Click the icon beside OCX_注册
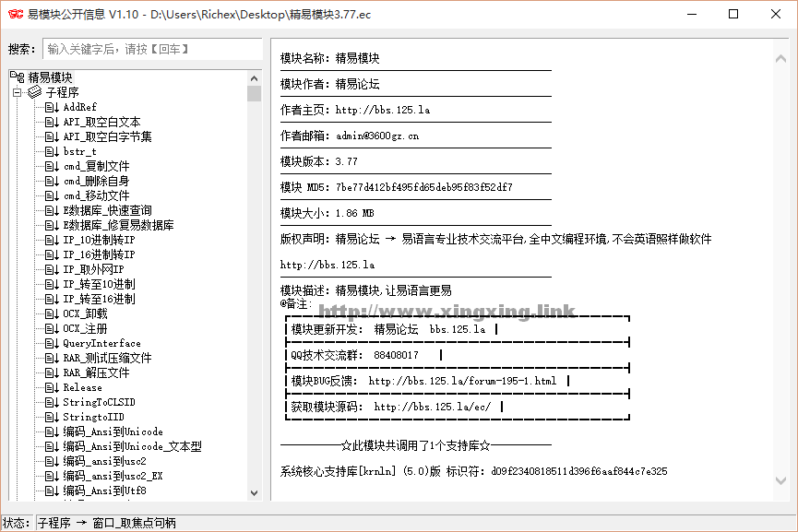Image resolution: width=798 pixels, height=532 pixels. [x=52, y=328]
